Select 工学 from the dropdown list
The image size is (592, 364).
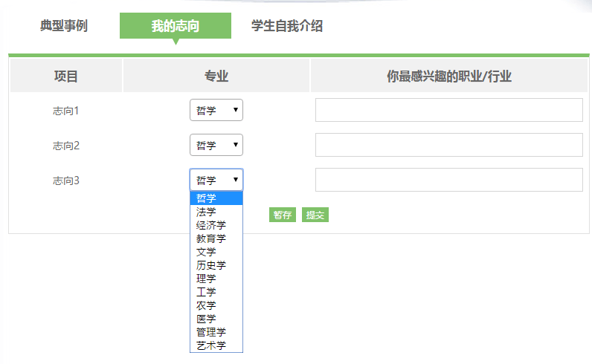[216, 292]
